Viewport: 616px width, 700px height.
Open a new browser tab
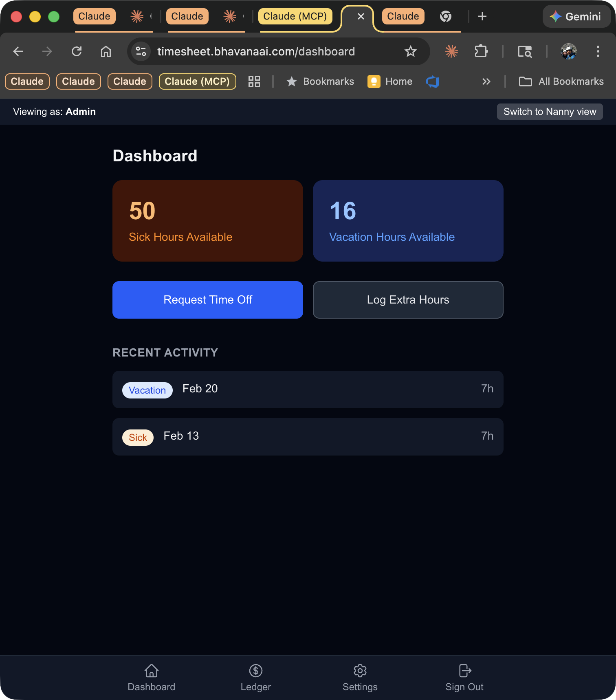[482, 16]
